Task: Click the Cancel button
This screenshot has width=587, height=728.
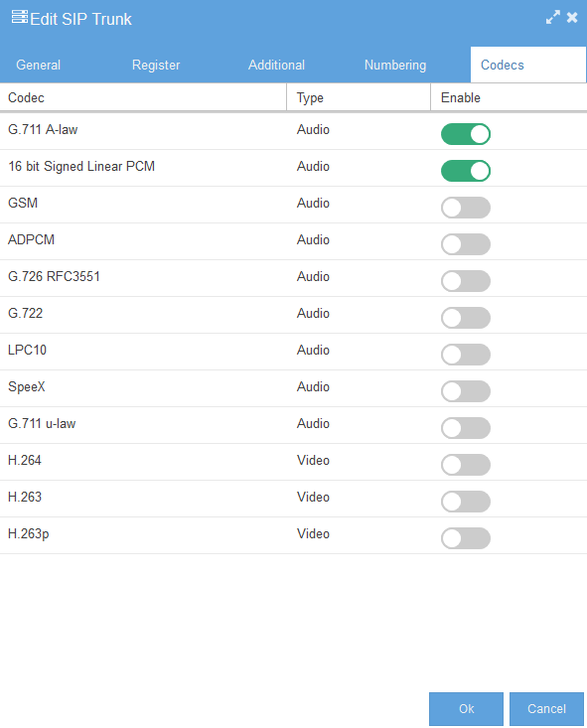Action: pyautogui.click(x=546, y=708)
